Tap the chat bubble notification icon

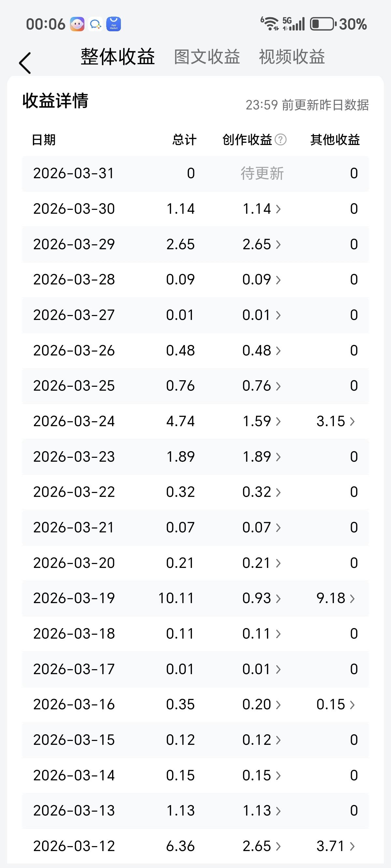tap(95, 24)
